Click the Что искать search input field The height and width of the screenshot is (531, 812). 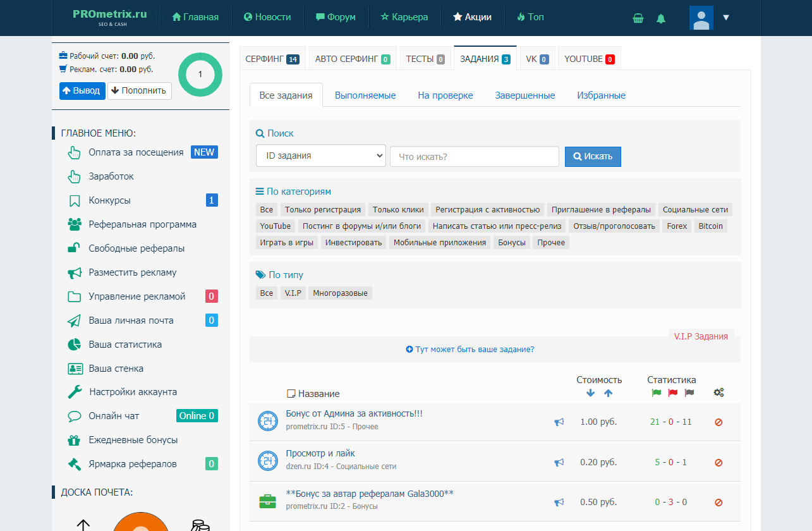click(475, 157)
